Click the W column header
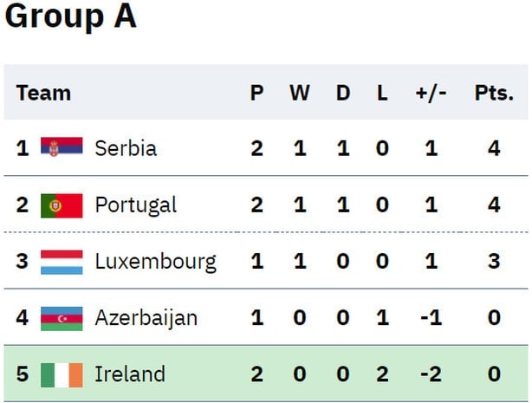 [x=300, y=93]
